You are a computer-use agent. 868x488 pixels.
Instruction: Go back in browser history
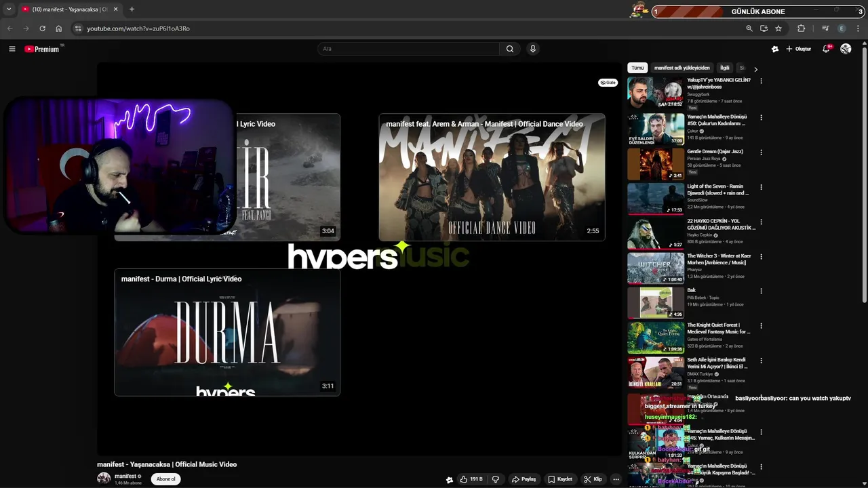[x=9, y=28]
